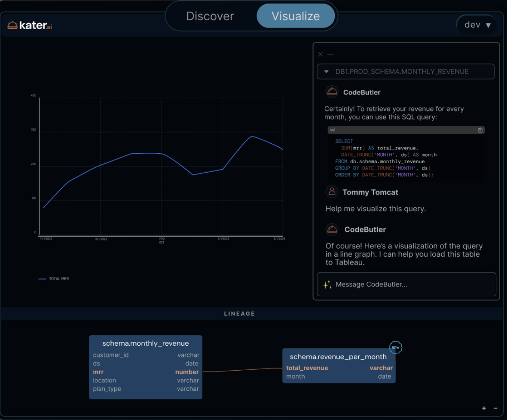Click the sparkle icon in message box
The height and width of the screenshot is (420, 507).
(x=327, y=284)
